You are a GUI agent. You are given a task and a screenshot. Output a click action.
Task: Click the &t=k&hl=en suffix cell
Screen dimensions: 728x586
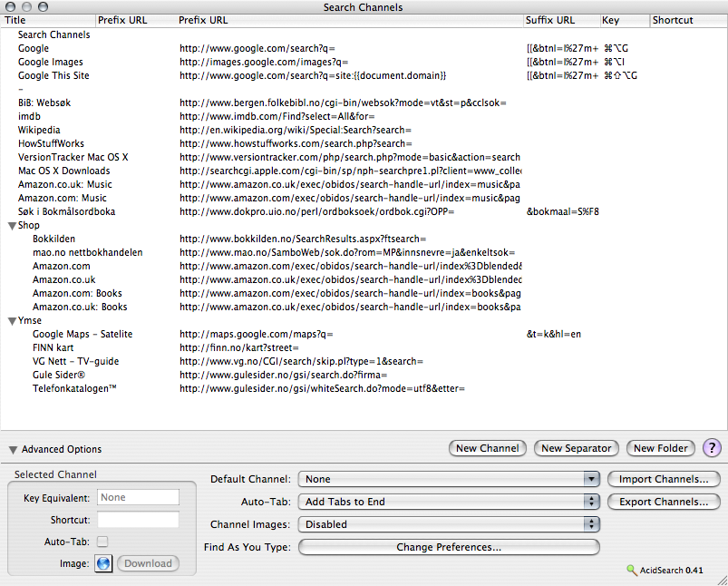click(553, 334)
